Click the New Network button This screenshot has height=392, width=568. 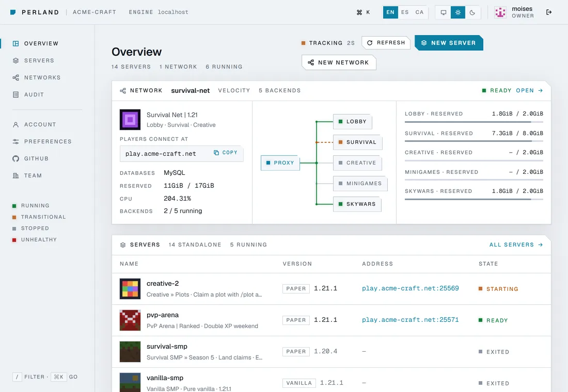339,62
